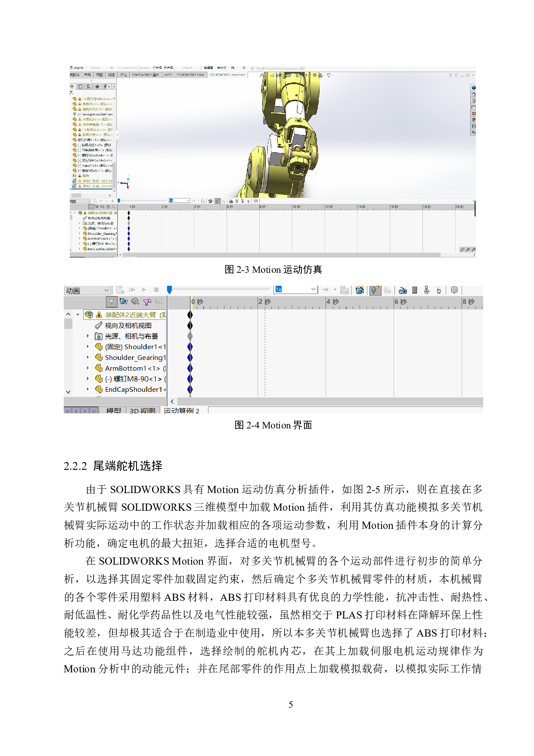Open Animation Wizard in the enlarged toolbar
Viewport: 534px width, 756px height.
tap(360, 290)
